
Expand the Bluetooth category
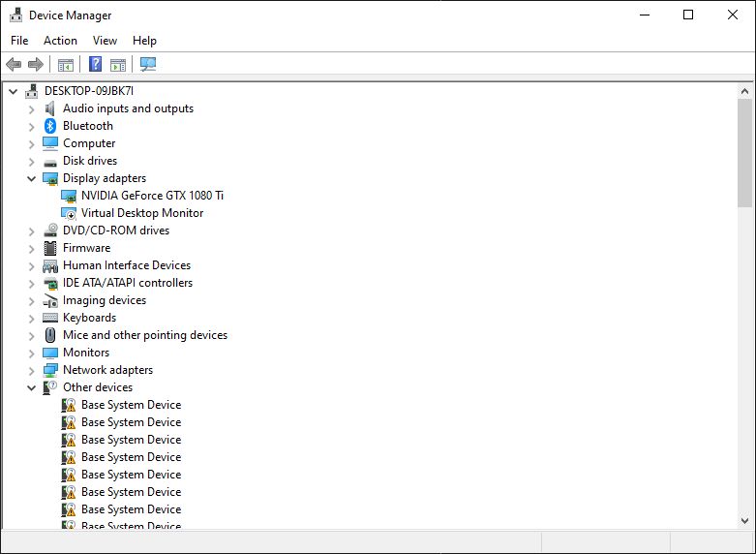pyautogui.click(x=31, y=127)
